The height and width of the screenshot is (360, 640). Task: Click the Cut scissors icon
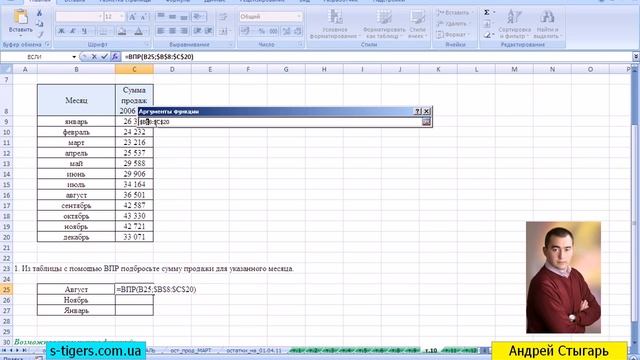(x=40, y=14)
